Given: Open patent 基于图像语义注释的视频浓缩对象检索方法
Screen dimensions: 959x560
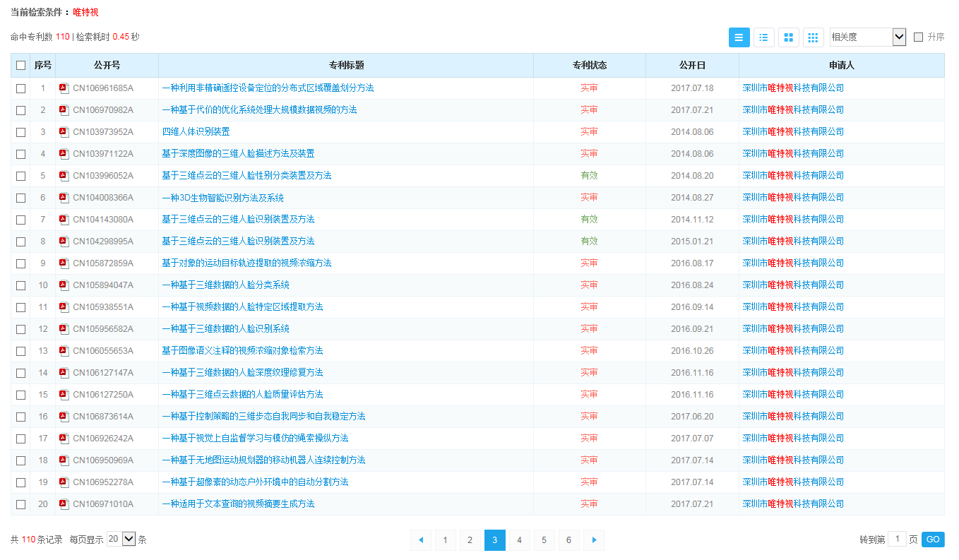Looking at the screenshot, I should point(242,351).
